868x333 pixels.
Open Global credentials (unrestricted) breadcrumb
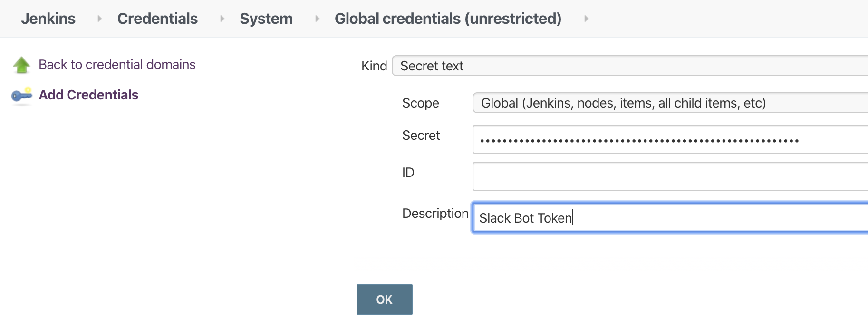point(448,19)
